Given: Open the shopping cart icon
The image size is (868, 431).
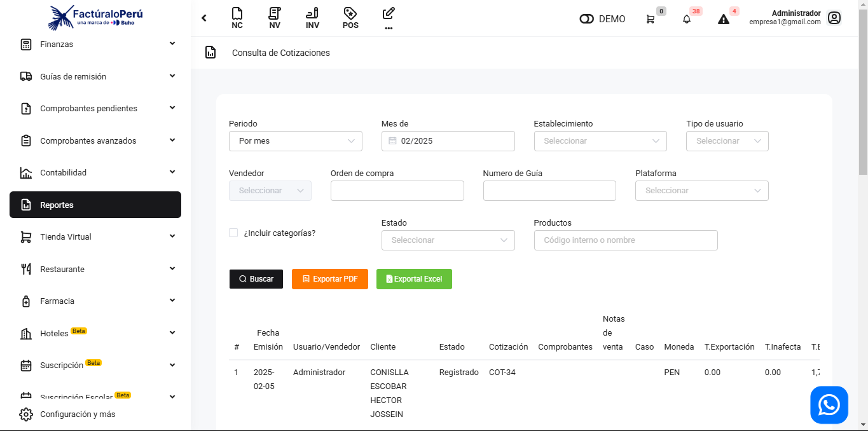Looking at the screenshot, I should point(650,19).
